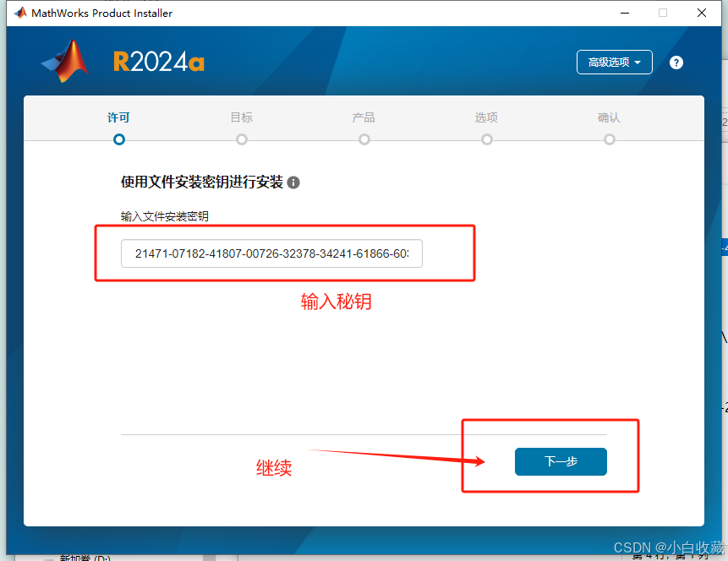
Task: Close the MathWorks Product Installer window
Action: point(702,13)
